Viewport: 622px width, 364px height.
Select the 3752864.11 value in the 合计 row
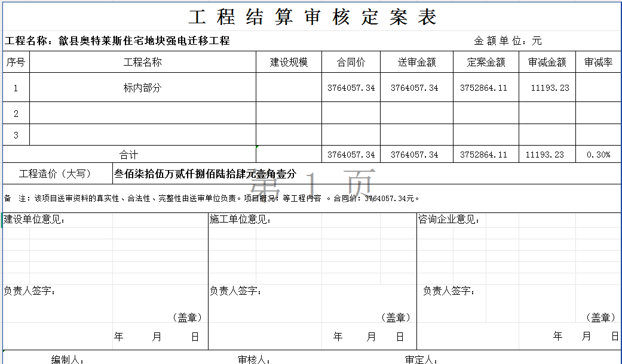pyautogui.click(x=483, y=155)
